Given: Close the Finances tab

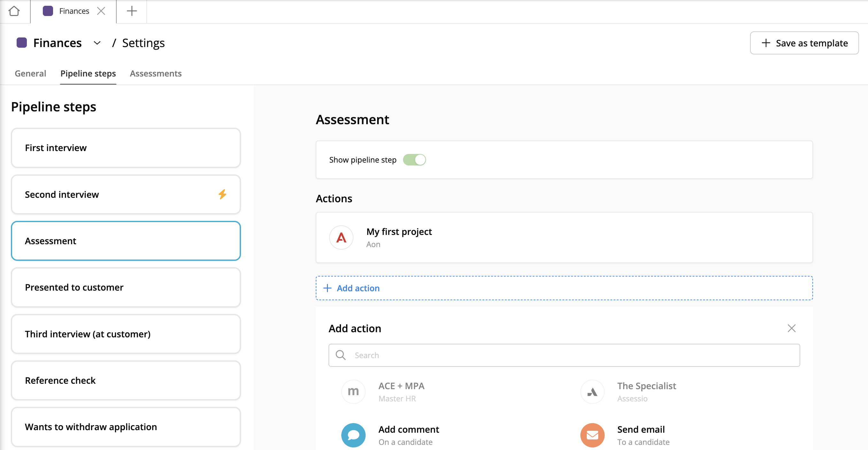Looking at the screenshot, I should (101, 11).
